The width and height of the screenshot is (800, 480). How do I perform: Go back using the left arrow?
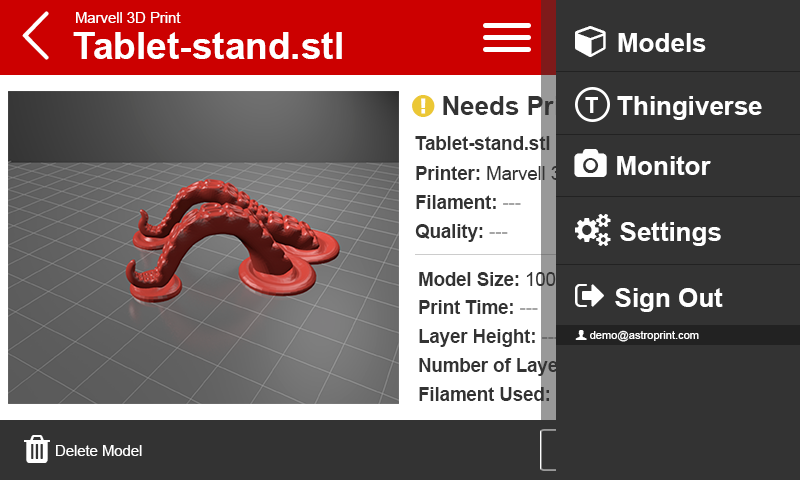[x=36, y=36]
